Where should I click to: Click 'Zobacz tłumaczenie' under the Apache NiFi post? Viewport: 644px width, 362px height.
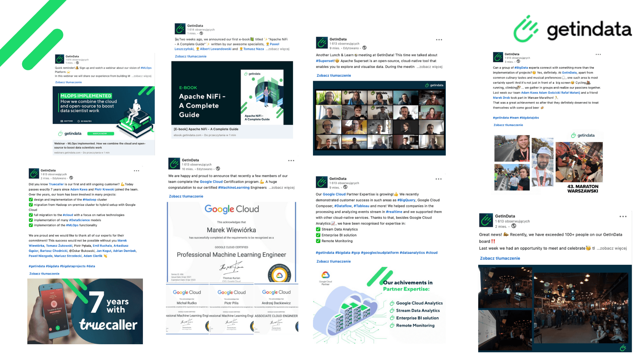191,56
